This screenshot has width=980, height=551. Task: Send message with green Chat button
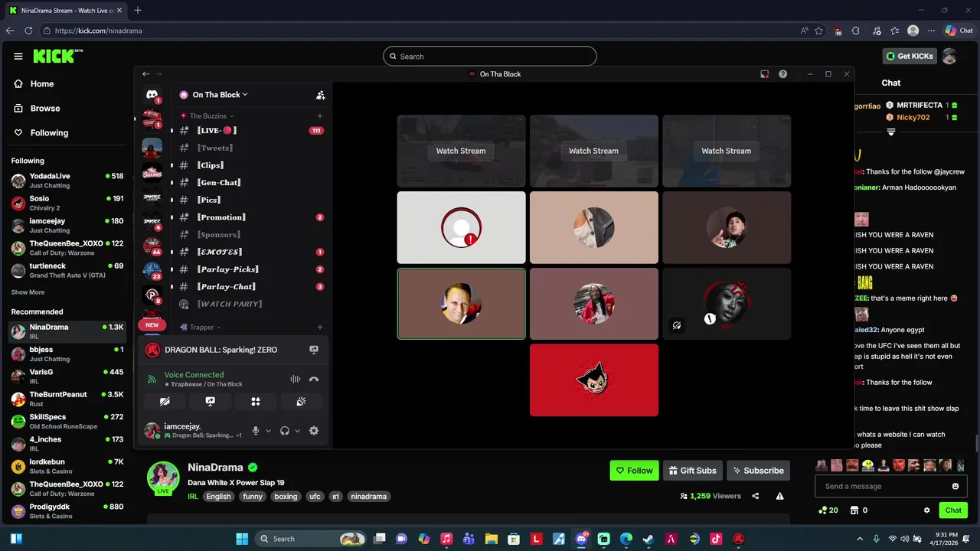click(x=953, y=510)
